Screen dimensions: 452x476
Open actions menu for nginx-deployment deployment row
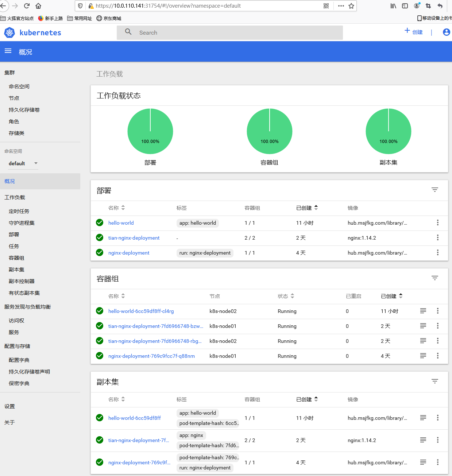point(437,252)
